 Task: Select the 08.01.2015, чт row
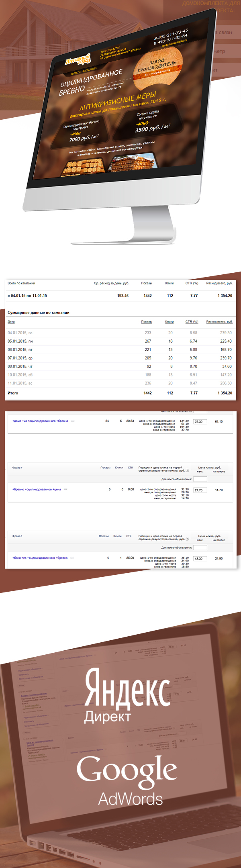120,366
